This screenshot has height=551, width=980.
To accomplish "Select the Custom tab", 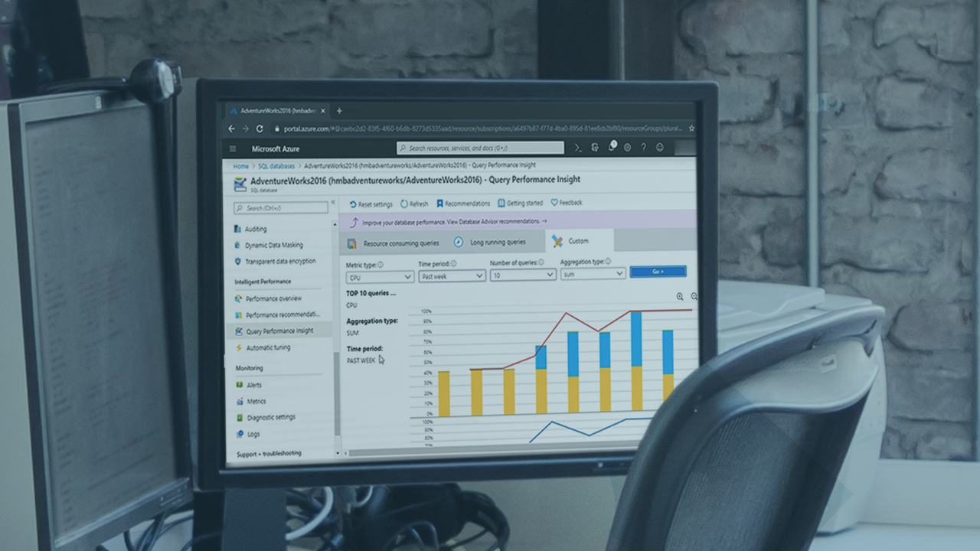I will [579, 241].
